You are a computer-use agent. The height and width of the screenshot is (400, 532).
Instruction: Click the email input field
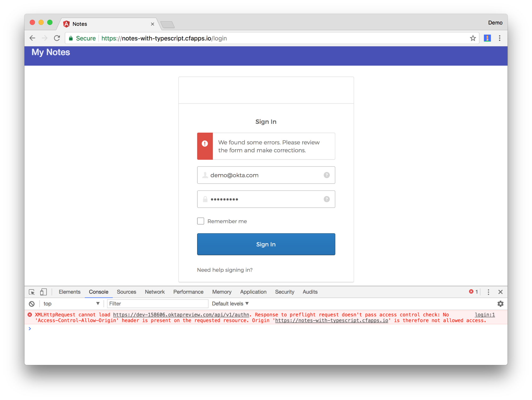point(266,175)
